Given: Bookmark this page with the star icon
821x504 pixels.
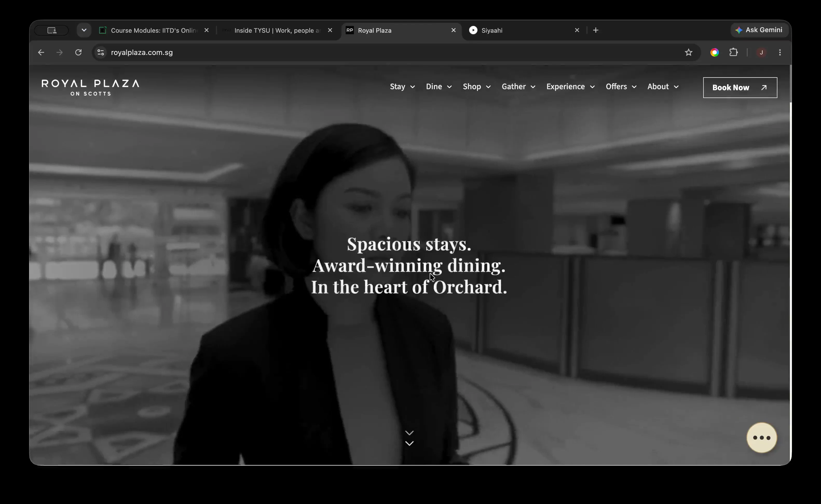Looking at the screenshot, I should [689, 52].
